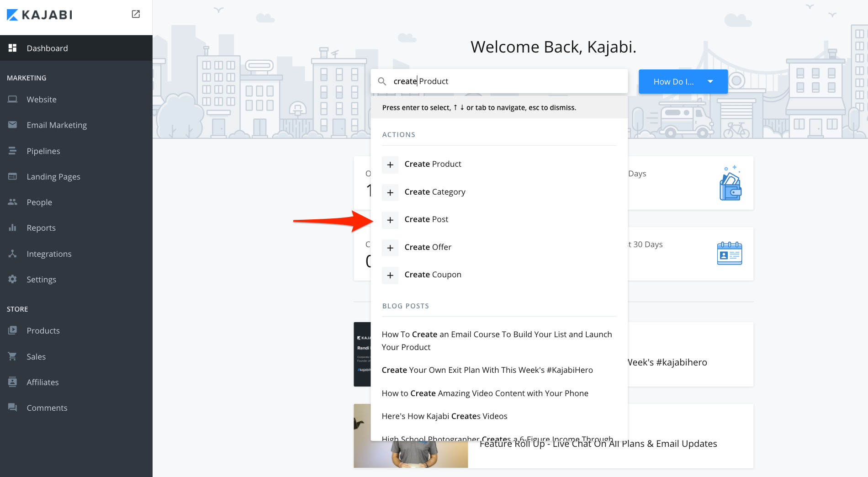The image size is (868, 477).
Task: Click the Settings gear icon
Action: (x=12, y=279)
